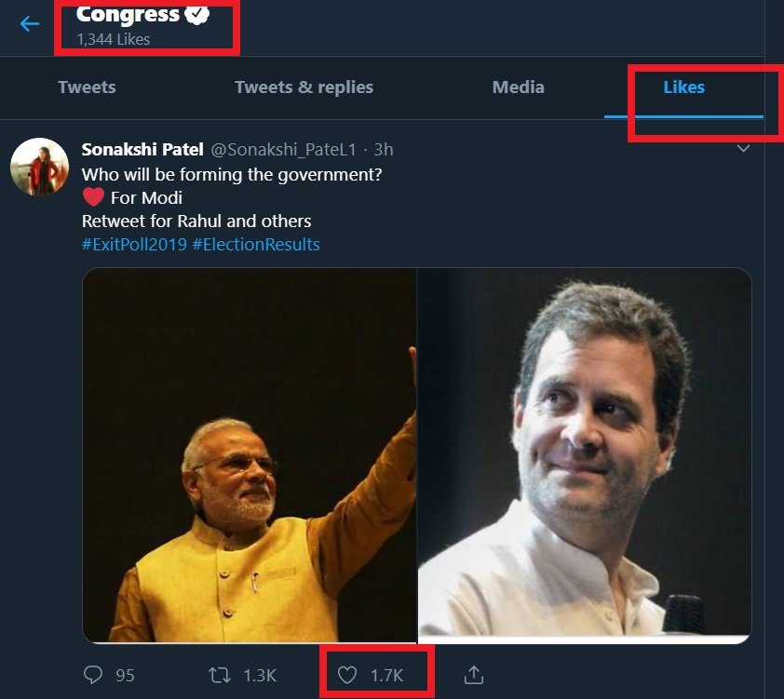This screenshot has height=699, width=784.
Task: Click the @Sonakshi_PateL1 handle
Action: (283, 149)
